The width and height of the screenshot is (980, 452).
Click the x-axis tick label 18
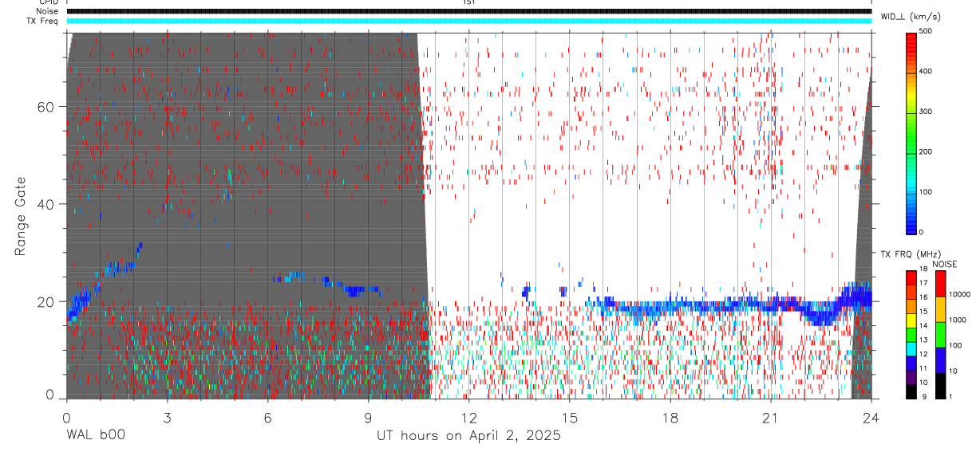[x=670, y=418]
